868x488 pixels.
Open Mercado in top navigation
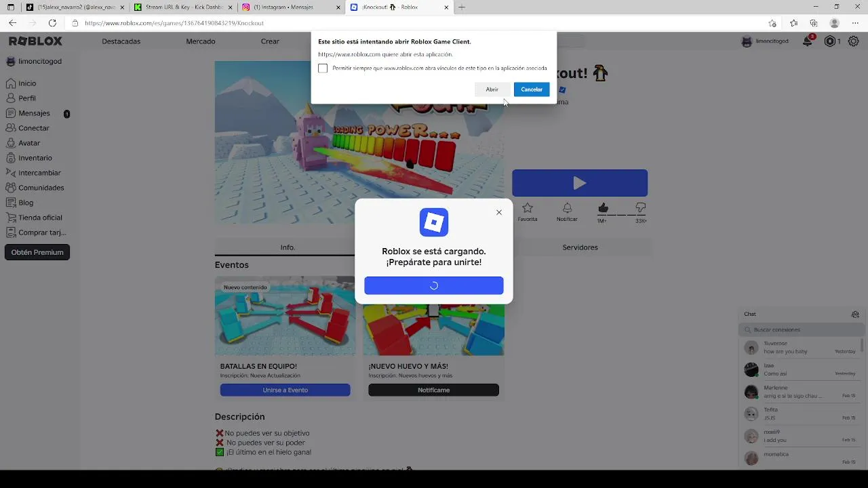201,41
